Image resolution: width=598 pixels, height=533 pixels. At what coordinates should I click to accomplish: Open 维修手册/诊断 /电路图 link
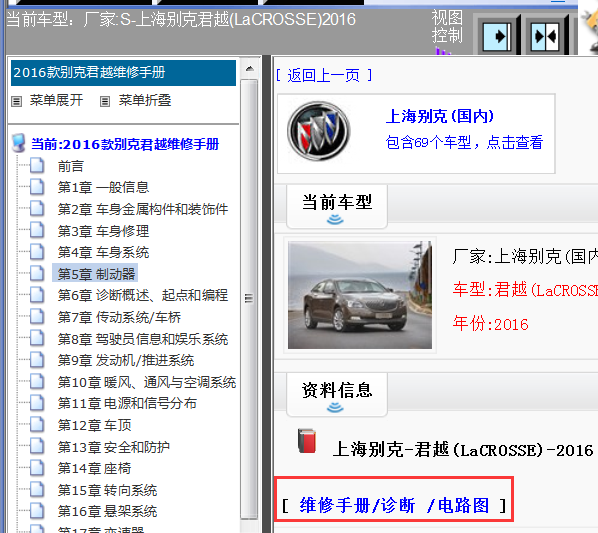click(394, 506)
